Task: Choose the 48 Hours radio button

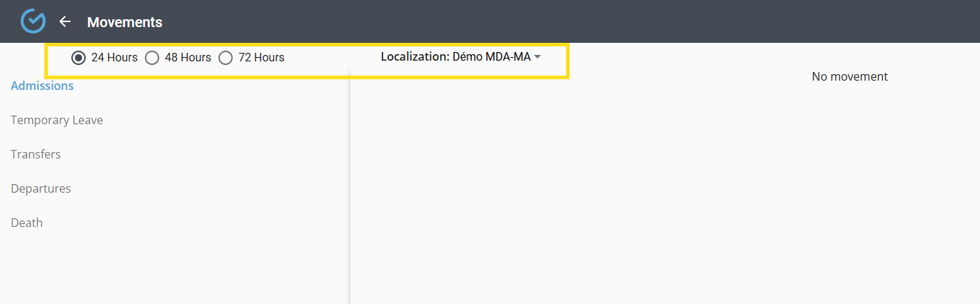Action: pos(152,58)
